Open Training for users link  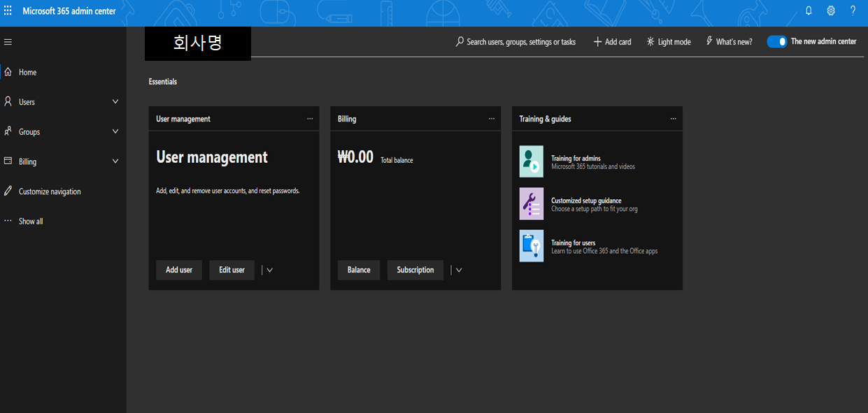574,242
